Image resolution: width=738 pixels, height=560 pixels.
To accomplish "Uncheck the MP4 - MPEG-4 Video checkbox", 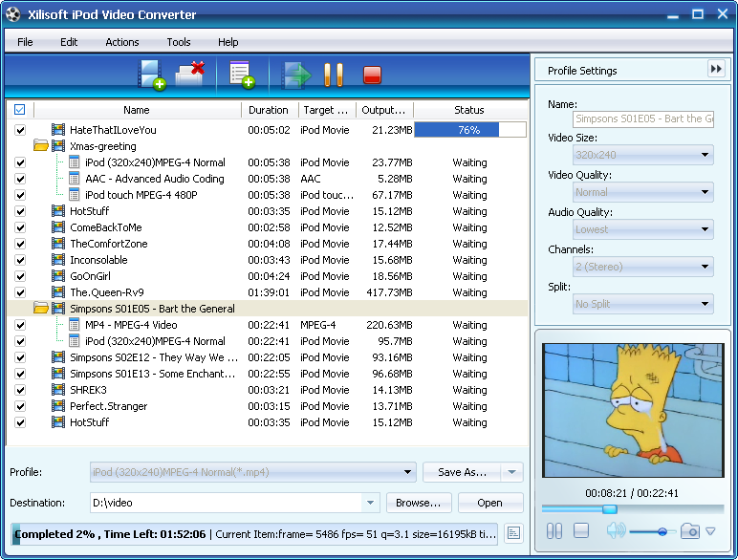I will 20,325.
